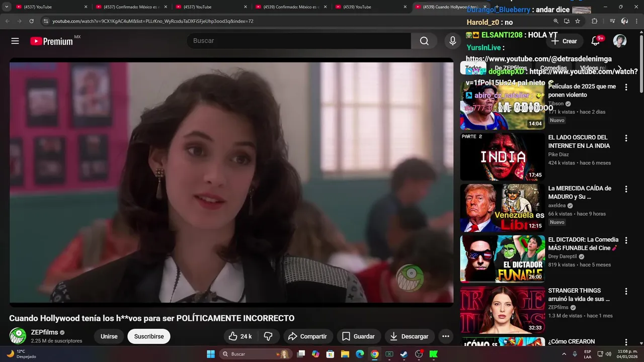This screenshot has height=362, width=644.
Task: Toggle the taskbar microphone tray icon
Action: click(x=575, y=354)
